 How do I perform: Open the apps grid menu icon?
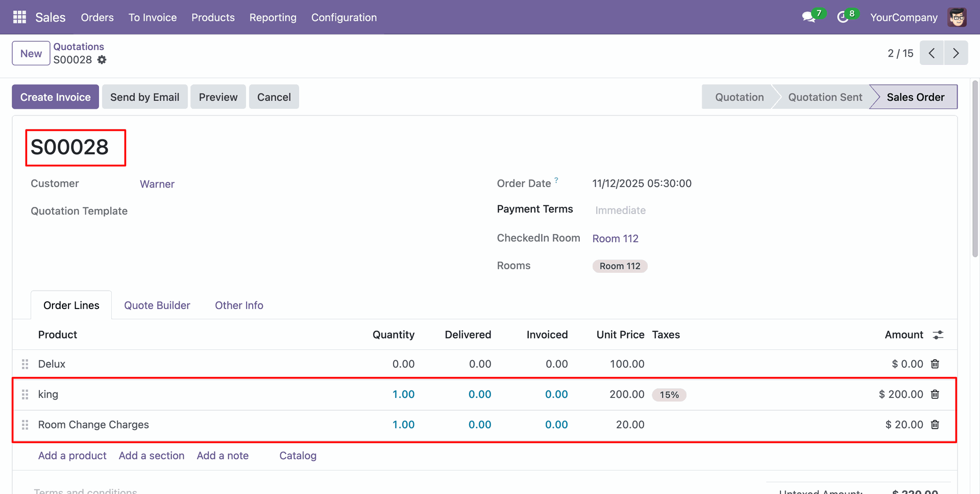19,17
